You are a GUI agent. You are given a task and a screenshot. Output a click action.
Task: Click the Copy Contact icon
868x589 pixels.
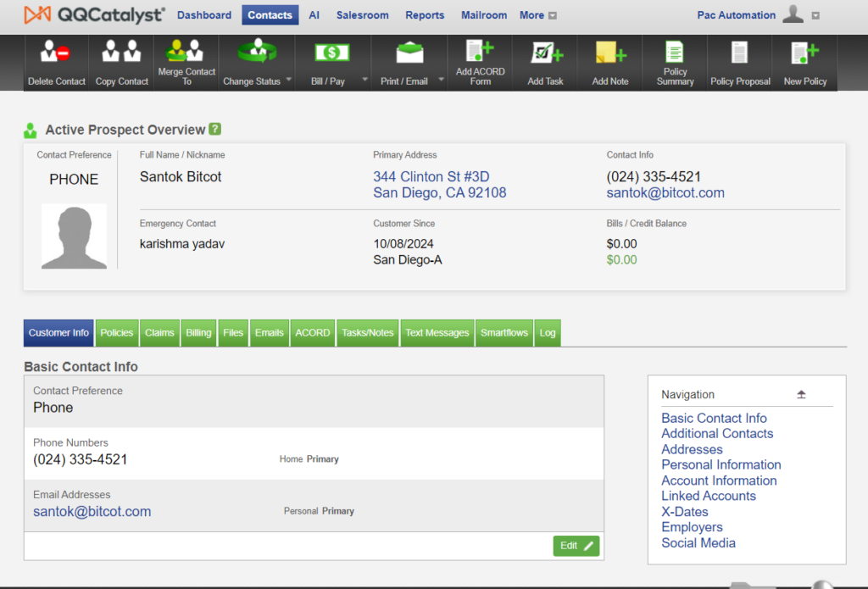pyautogui.click(x=121, y=53)
